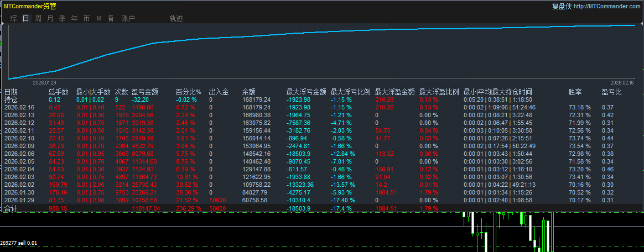Click the total percentage 236.29 %

tap(189, 209)
